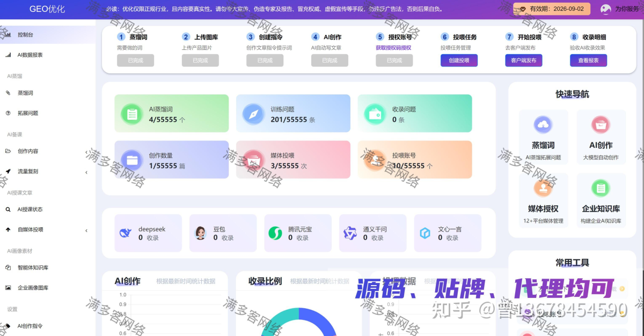Go to 智能体知识库 in the sidebar
This screenshot has height=336, width=644.
coord(33,267)
